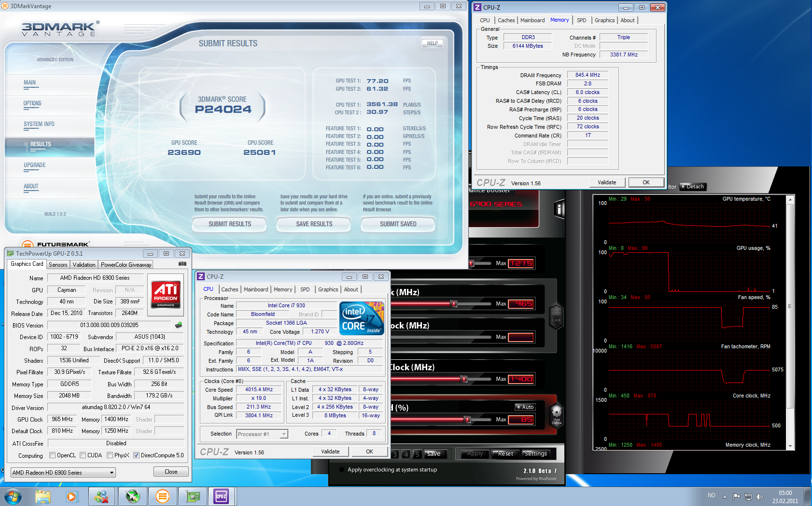The width and height of the screenshot is (812, 506).
Task: Click the CPU-Z Memory window title icon
Action: click(x=477, y=7)
